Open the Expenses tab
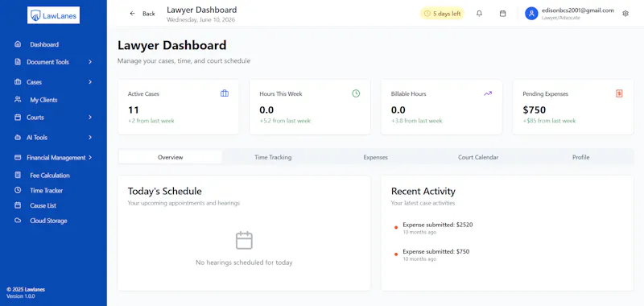The image size is (644, 306). [x=375, y=157]
